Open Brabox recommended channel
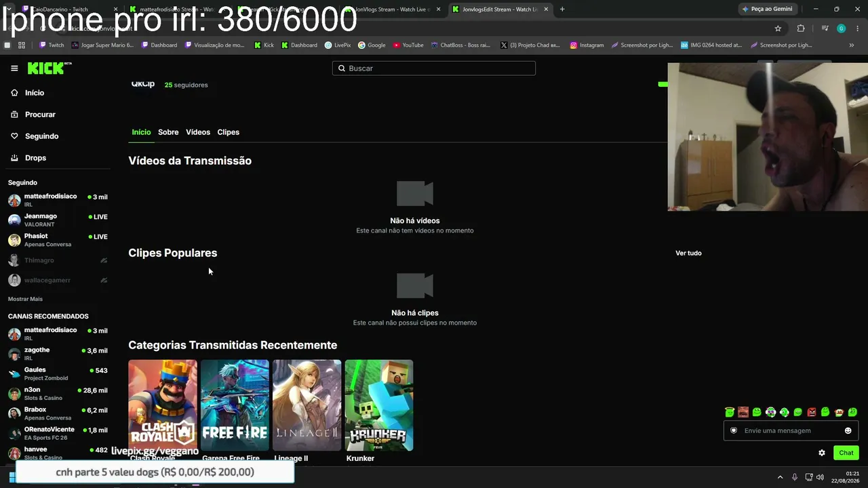 tap(58, 413)
